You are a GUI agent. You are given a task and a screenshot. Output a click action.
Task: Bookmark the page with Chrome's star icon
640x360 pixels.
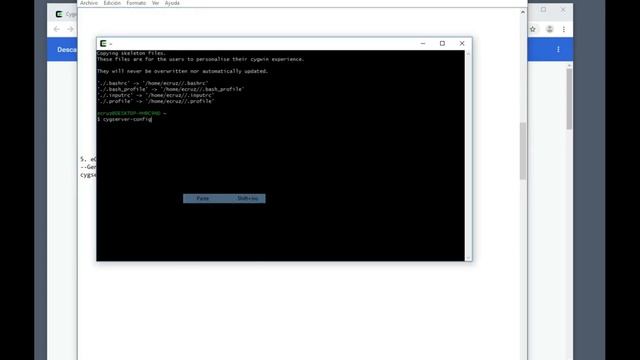tap(533, 29)
